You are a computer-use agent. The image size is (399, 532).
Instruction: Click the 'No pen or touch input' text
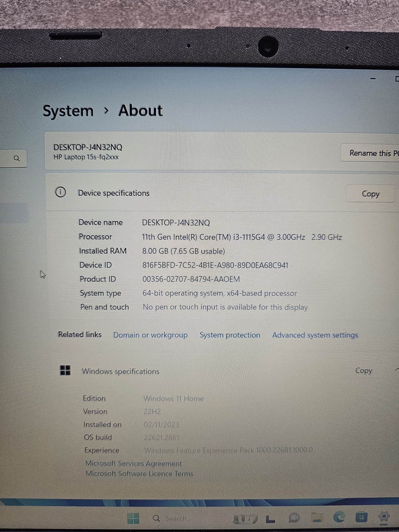225,307
